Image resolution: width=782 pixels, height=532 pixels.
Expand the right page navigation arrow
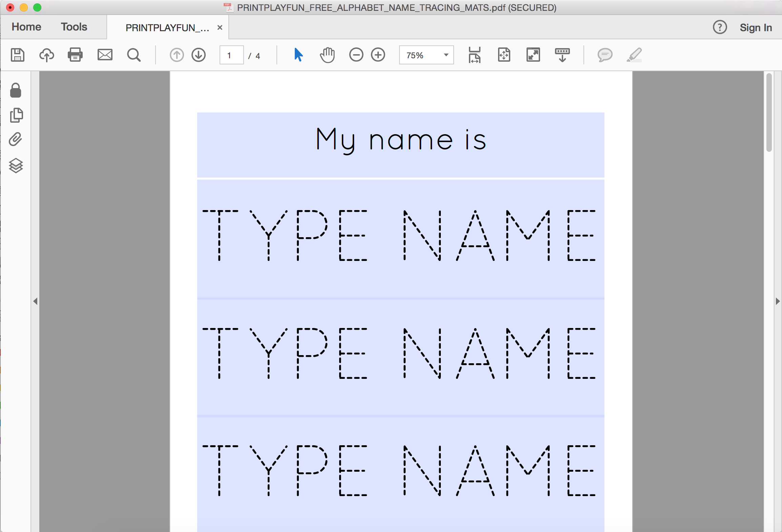[x=777, y=300]
